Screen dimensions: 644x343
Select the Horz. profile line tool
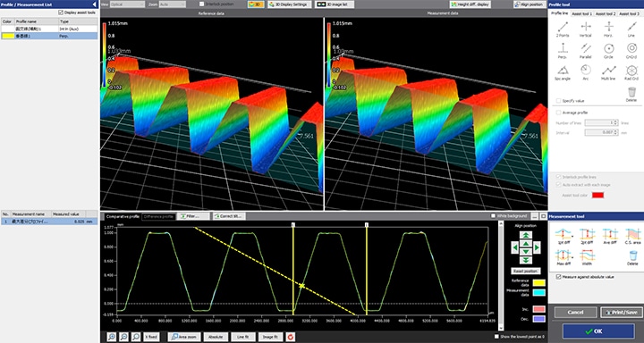(609, 29)
